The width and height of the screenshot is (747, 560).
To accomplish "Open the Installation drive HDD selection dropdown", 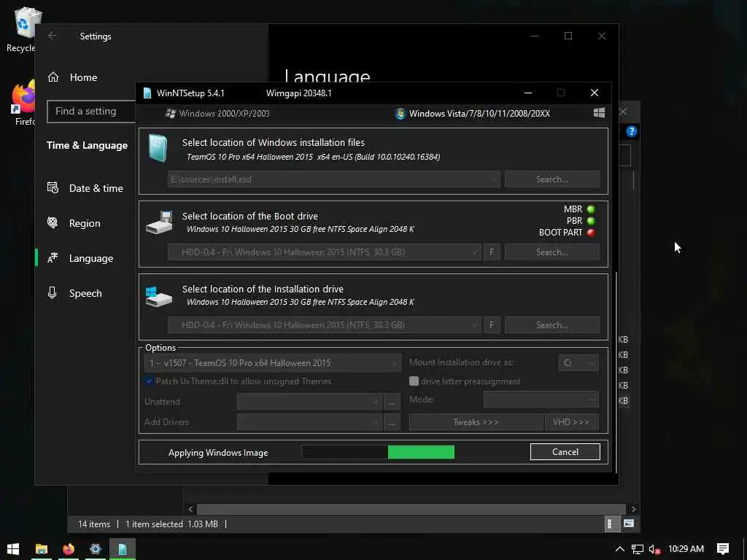I will (x=325, y=324).
